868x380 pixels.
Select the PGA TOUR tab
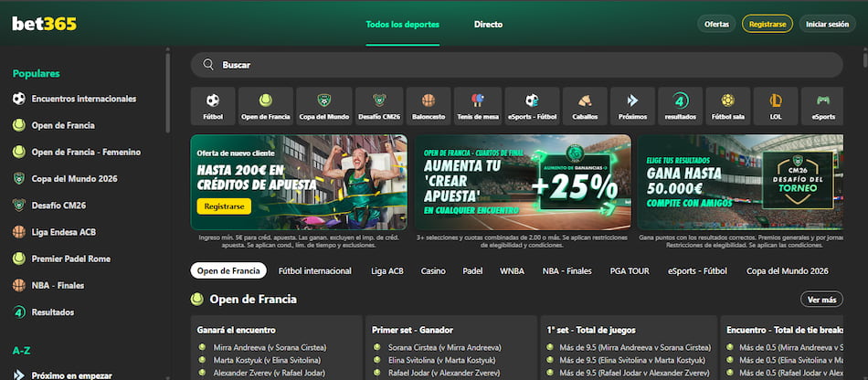coord(630,270)
